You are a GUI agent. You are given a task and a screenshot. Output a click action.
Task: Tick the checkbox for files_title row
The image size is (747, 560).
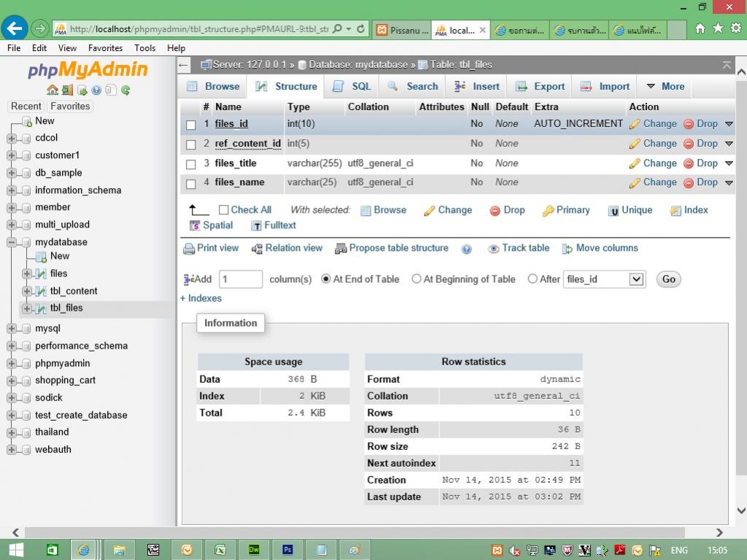(x=191, y=164)
